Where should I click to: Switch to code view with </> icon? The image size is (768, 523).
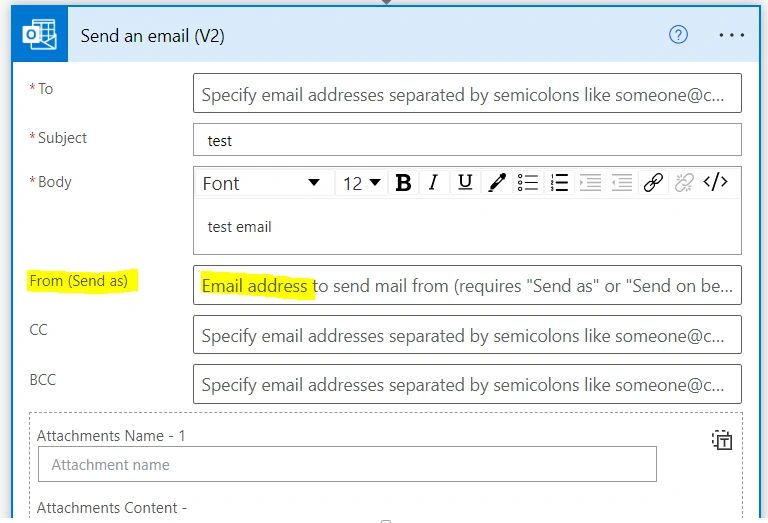[715, 182]
